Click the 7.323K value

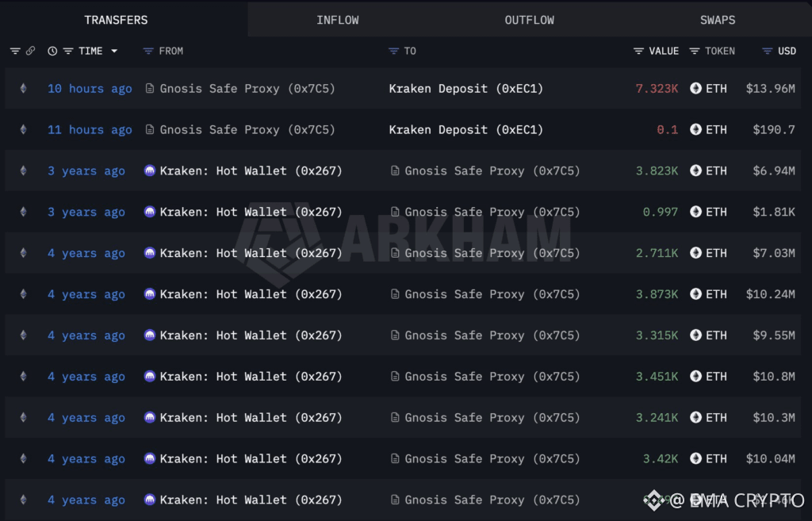click(x=657, y=89)
